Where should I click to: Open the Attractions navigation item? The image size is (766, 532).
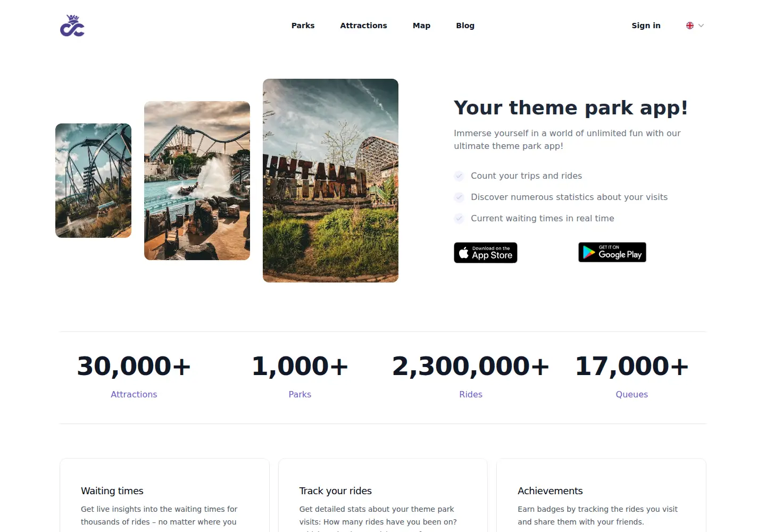pos(363,26)
